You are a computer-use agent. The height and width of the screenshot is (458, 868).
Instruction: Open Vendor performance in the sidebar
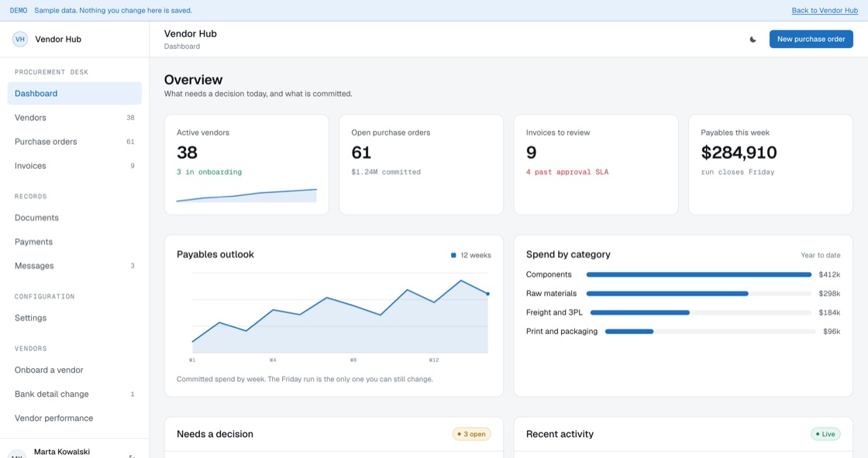(74, 418)
